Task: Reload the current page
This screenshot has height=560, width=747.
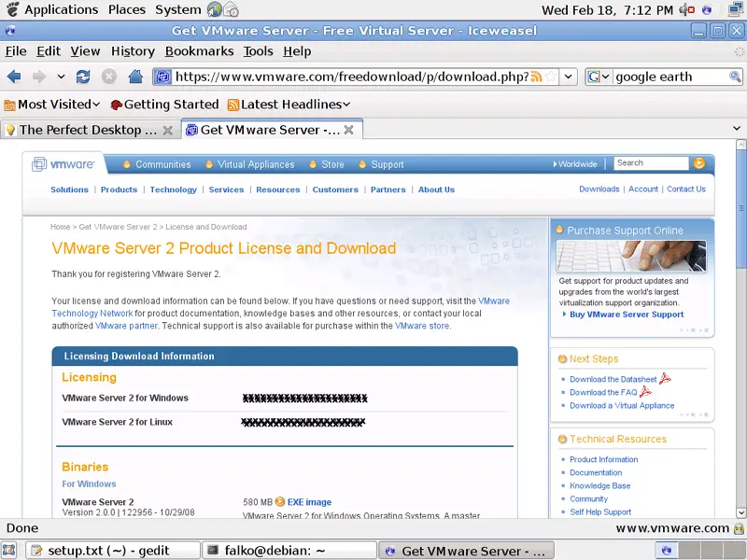Action: point(83,77)
